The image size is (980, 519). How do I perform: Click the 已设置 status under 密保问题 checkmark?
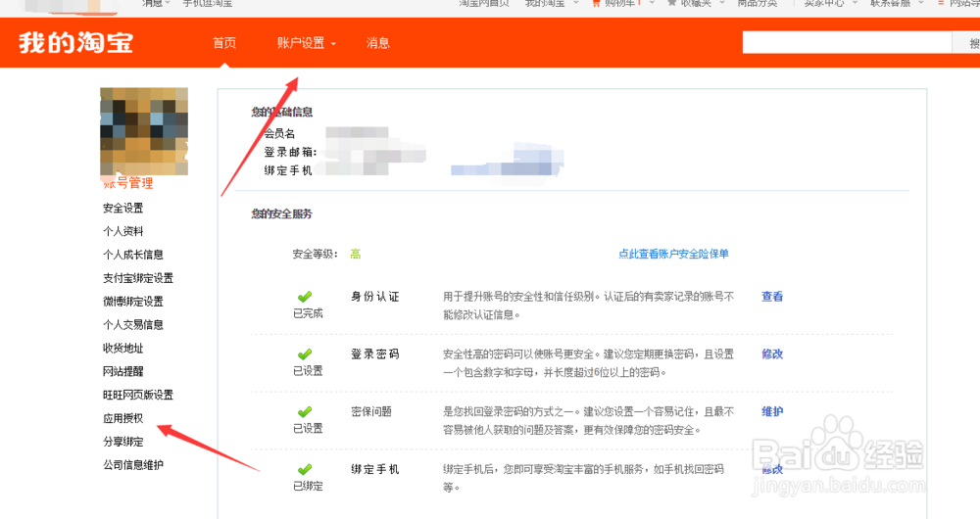click(x=308, y=429)
